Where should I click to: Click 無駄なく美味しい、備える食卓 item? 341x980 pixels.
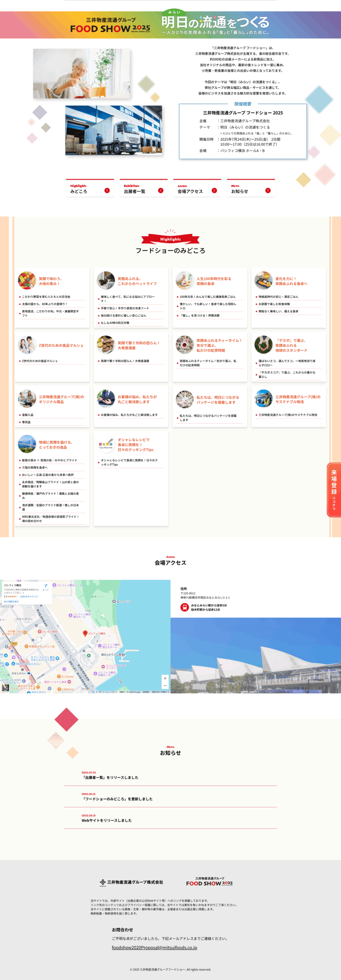pyautogui.click(x=289, y=311)
